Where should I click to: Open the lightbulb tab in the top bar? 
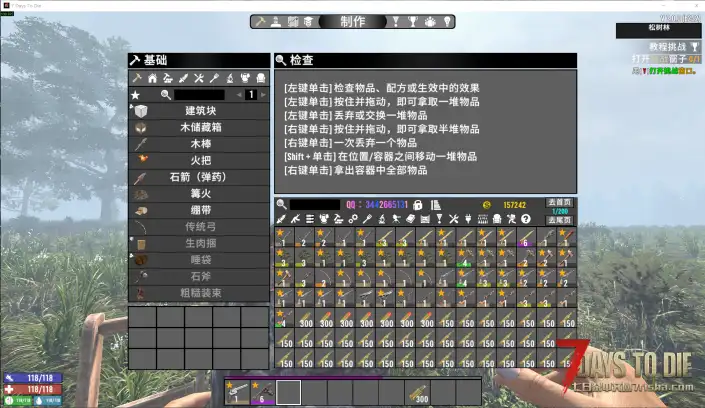click(447, 22)
